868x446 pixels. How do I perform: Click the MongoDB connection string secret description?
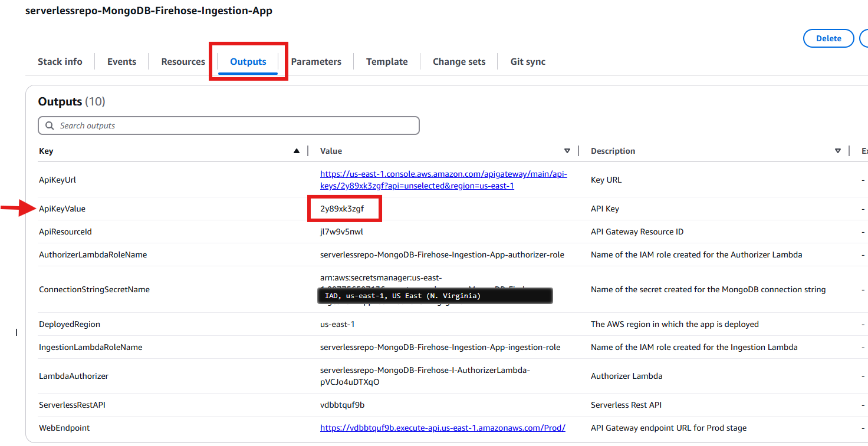tap(708, 289)
